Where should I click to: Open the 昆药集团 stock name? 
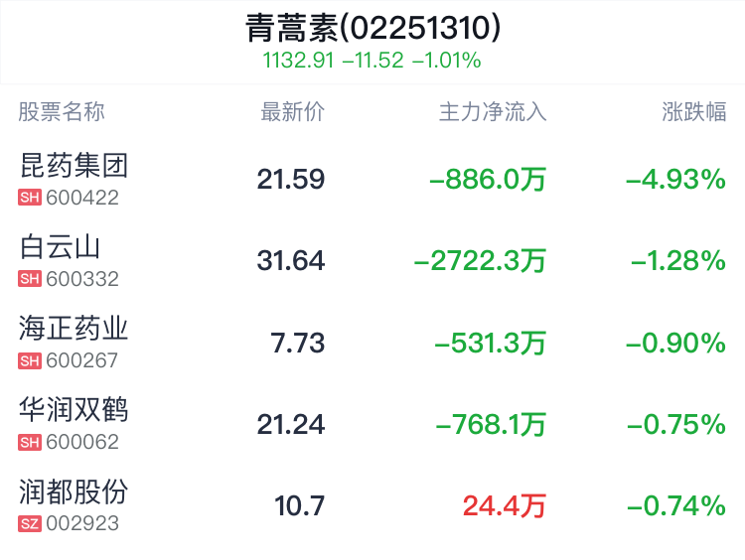click(74, 165)
